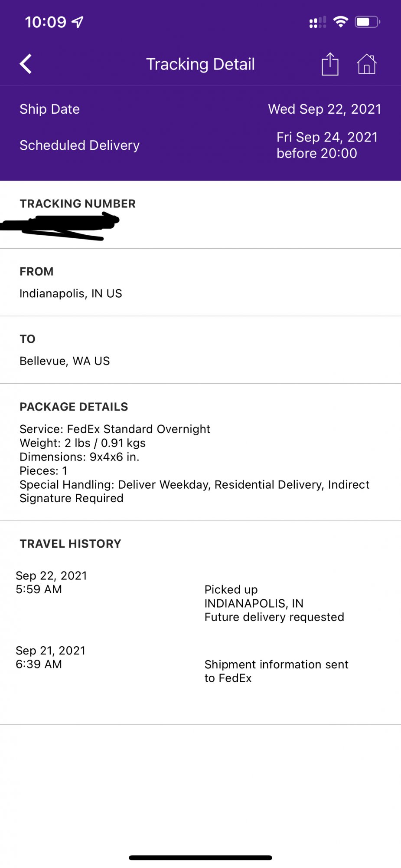Tap the location arrow beside the clock
This screenshot has height=868, width=401.
(78, 22)
